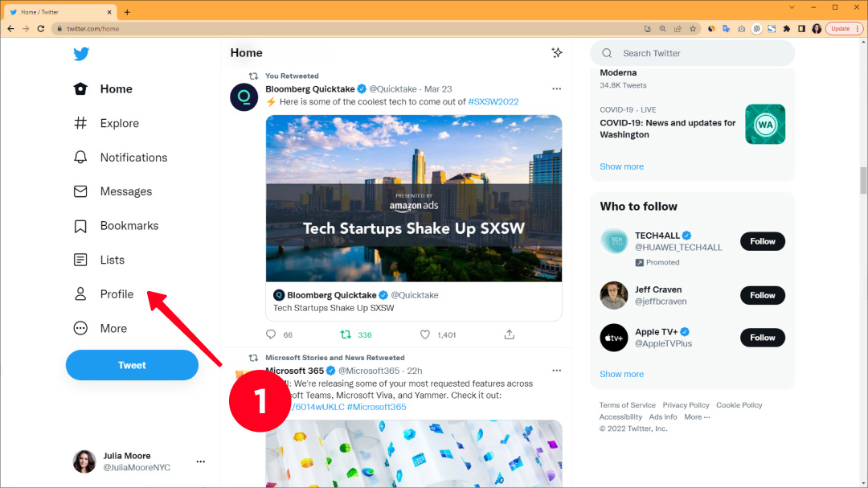Image resolution: width=868 pixels, height=488 pixels.
Task: Open Messages in the sidebar
Action: [x=113, y=191]
